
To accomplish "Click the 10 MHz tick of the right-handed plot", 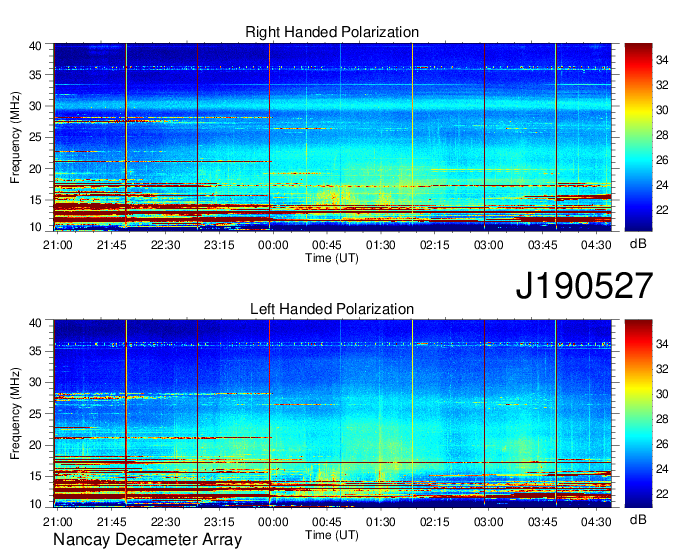I will pyautogui.click(x=35, y=227).
